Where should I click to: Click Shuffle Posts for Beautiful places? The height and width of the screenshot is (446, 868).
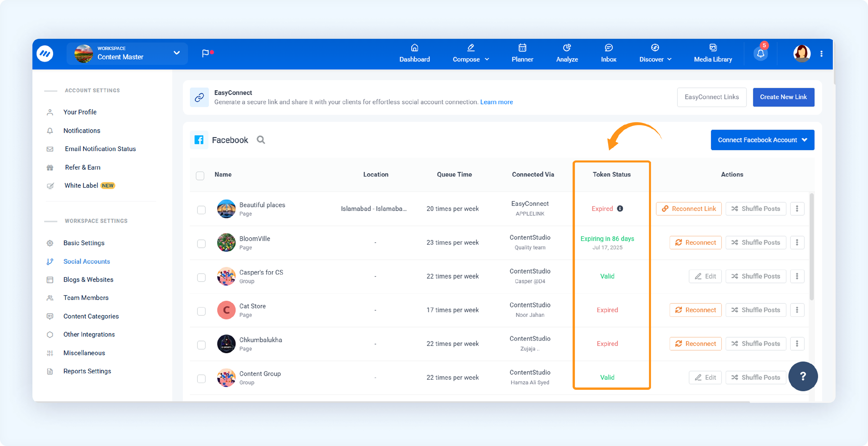(755, 209)
